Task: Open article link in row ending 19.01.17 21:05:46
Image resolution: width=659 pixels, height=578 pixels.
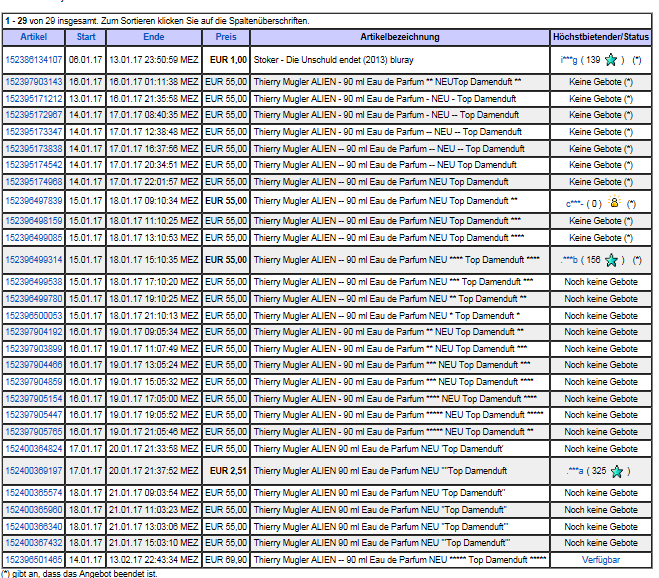Action: (x=34, y=432)
